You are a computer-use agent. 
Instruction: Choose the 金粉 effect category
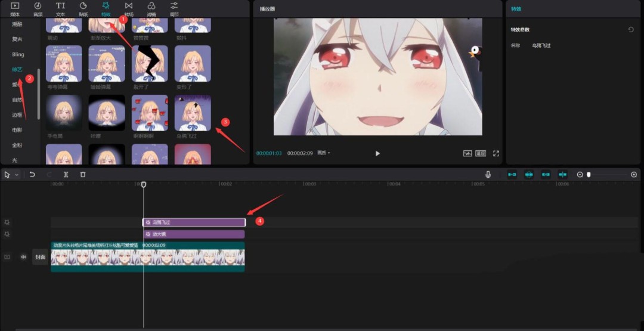(x=17, y=146)
